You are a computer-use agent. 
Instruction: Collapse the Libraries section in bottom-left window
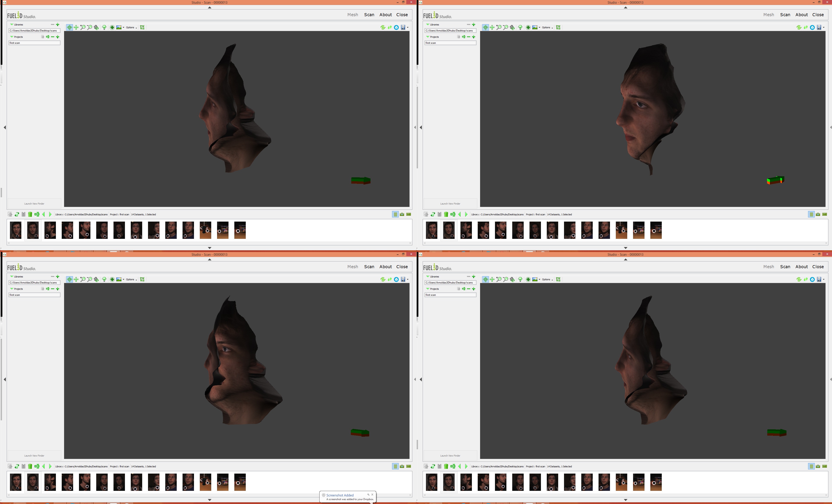(x=12, y=276)
